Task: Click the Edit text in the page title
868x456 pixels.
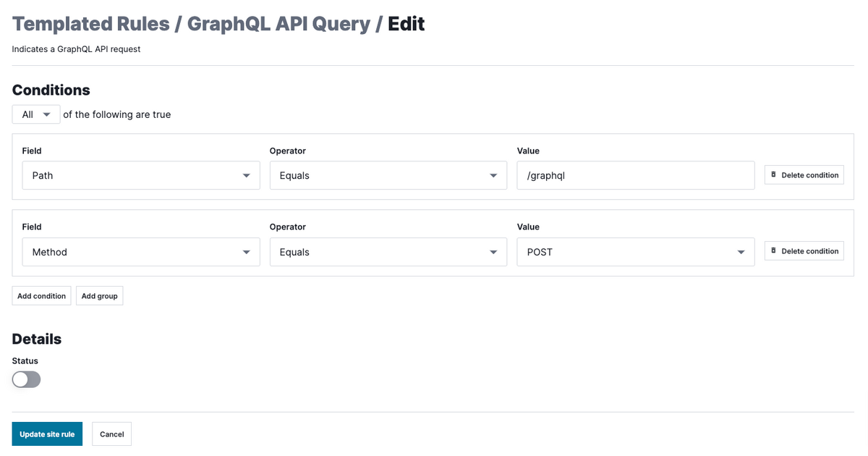Action: (407, 24)
